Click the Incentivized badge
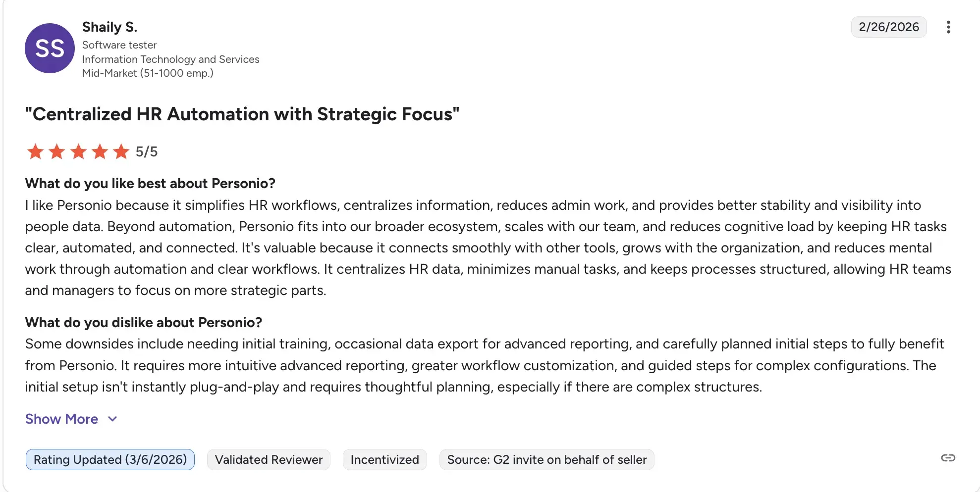Image resolution: width=980 pixels, height=492 pixels. point(384,460)
